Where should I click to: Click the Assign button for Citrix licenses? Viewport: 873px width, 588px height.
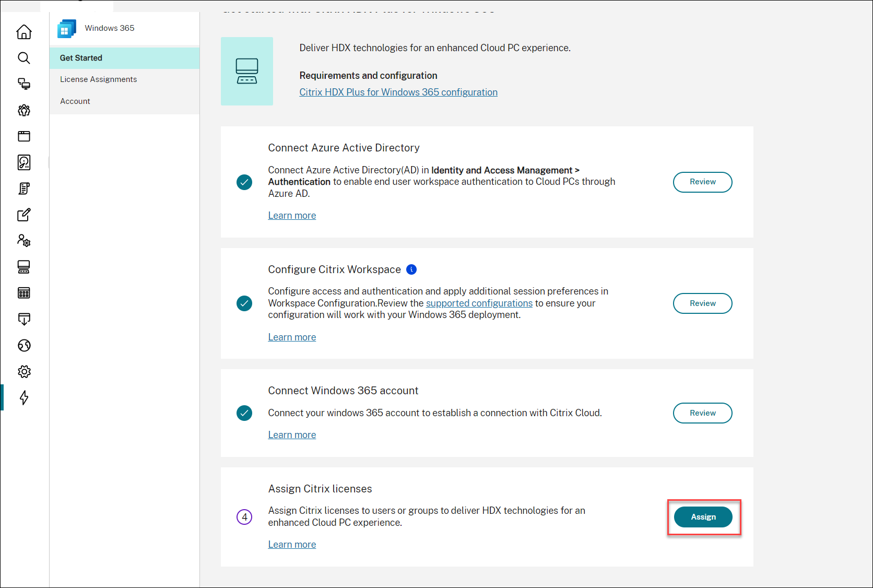pos(703,517)
